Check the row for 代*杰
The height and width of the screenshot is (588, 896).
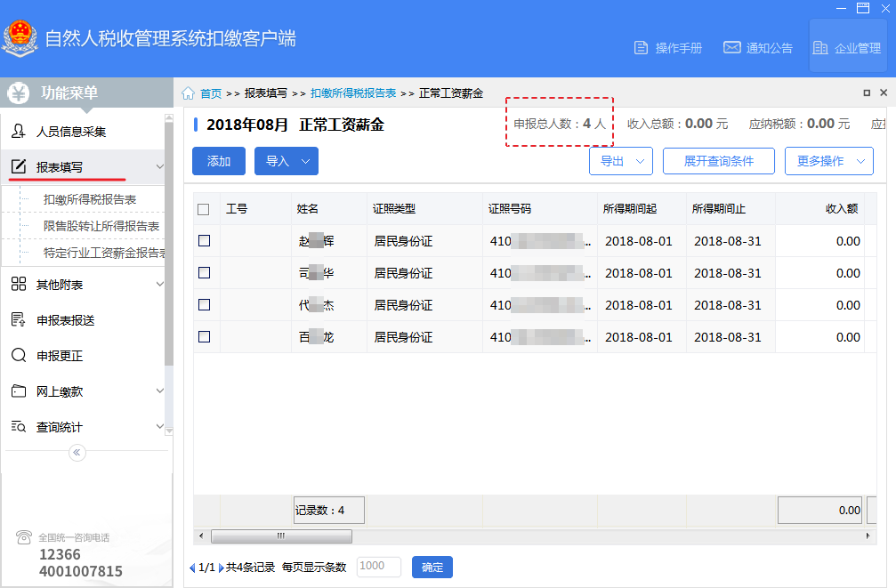[204, 304]
